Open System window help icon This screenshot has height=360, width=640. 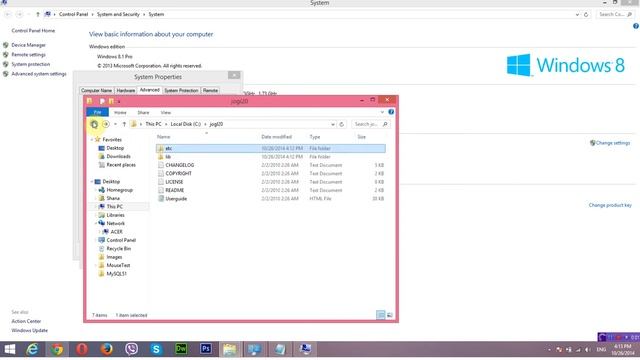click(636, 26)
